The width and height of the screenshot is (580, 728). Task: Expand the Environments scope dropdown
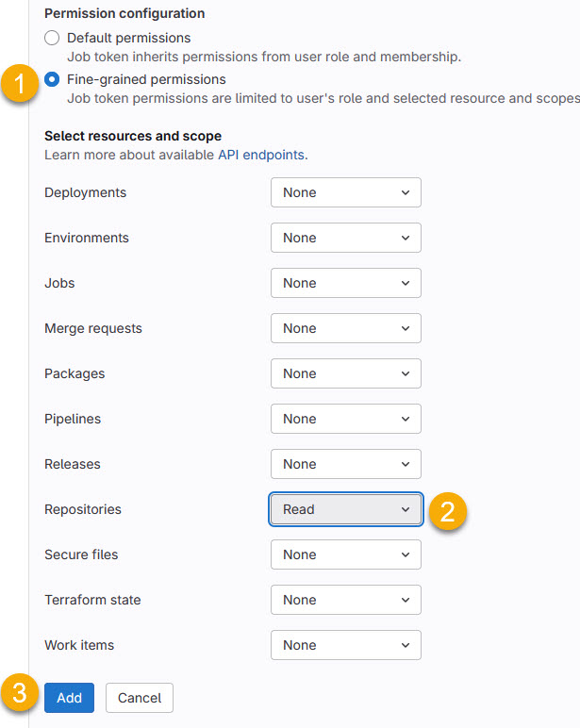[345, 238]
